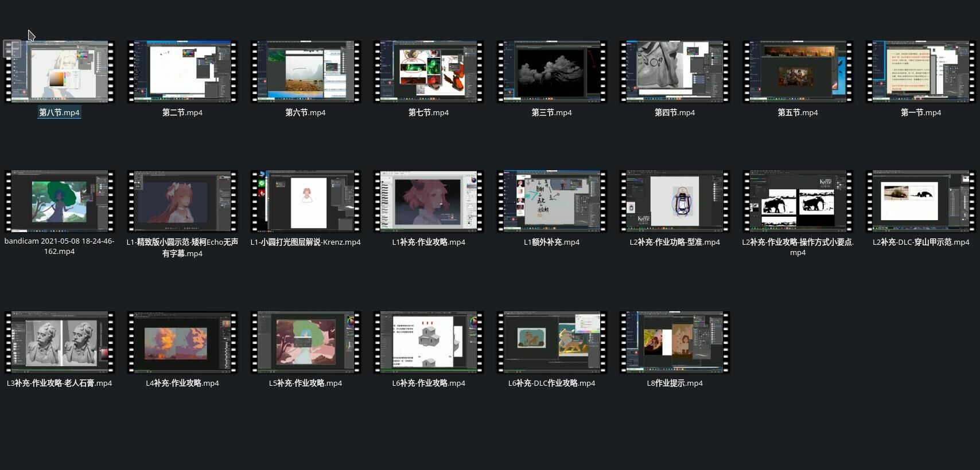980x470 pixels.
Task: Click L2补充-作业攻略-操作方式小要点 elephant thumbnail
Action: point(798,201)
